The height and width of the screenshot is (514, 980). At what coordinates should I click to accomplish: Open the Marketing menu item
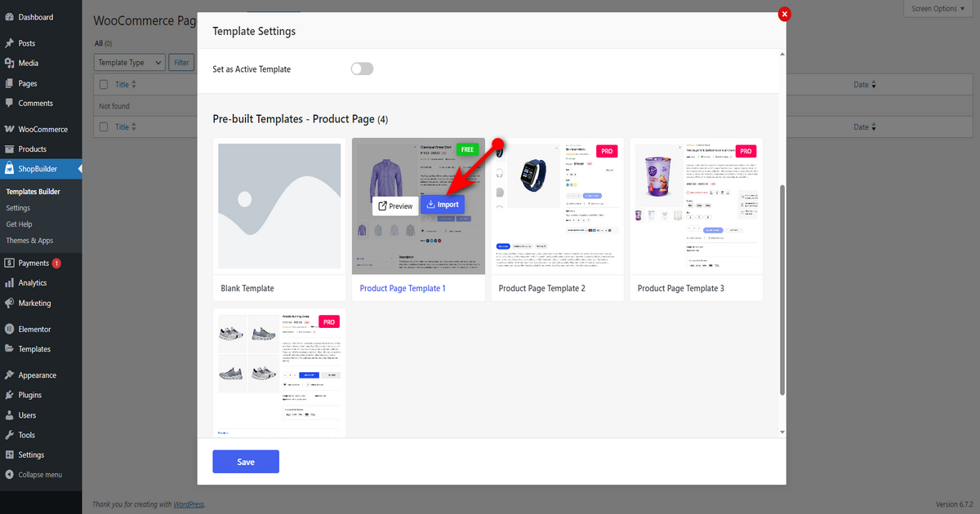tap(41, 303)
